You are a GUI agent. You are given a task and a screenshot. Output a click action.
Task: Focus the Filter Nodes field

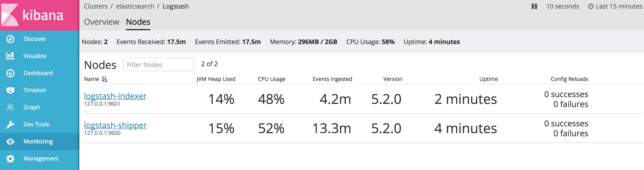159,65
